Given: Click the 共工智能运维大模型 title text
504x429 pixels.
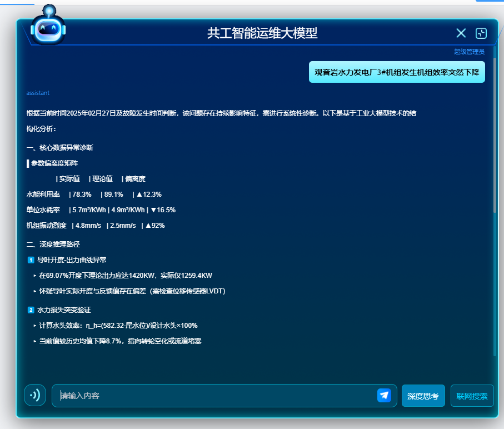Looking at the screenshot, I should [262, 33].
